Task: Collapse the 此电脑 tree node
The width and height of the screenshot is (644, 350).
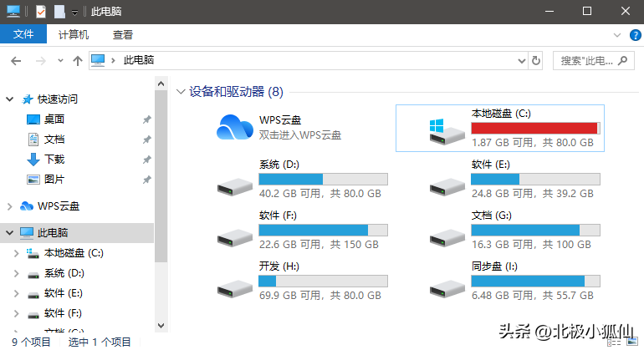Action: [10, 233]
